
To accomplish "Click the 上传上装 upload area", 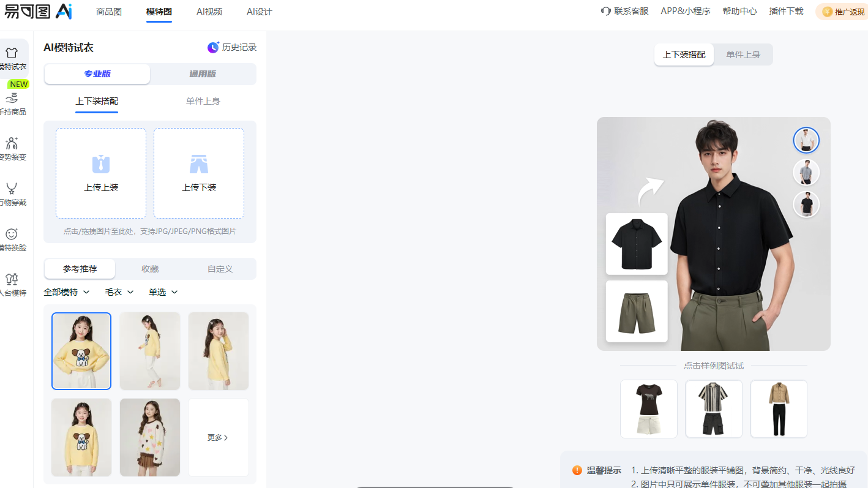I will (100, 173).
